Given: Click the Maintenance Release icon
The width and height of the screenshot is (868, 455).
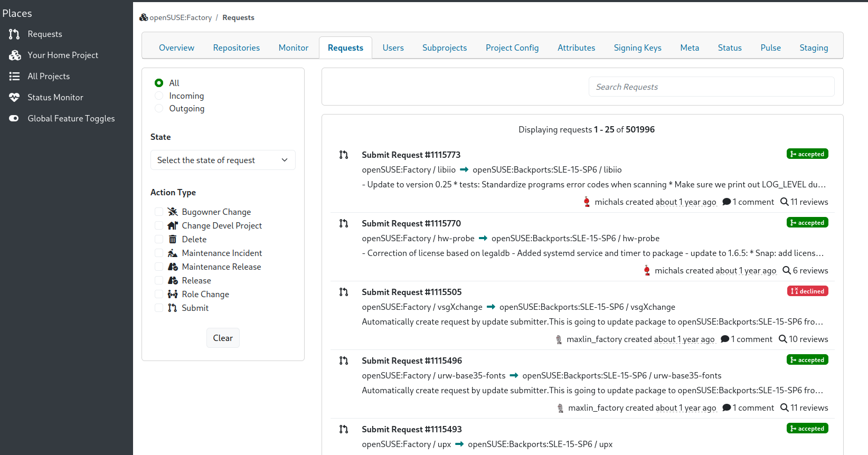Looking at the screenshot, I should (173, 267).
